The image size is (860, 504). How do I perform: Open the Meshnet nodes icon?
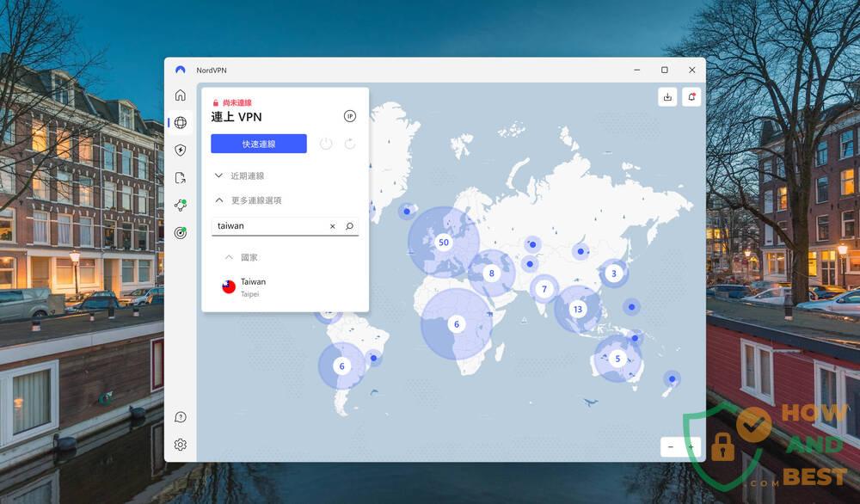(x=181, y=205)
